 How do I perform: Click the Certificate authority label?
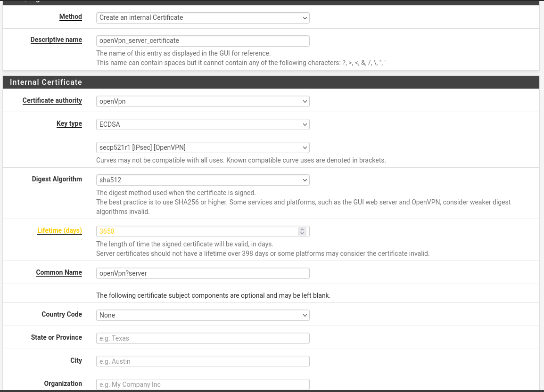point(52,100)
